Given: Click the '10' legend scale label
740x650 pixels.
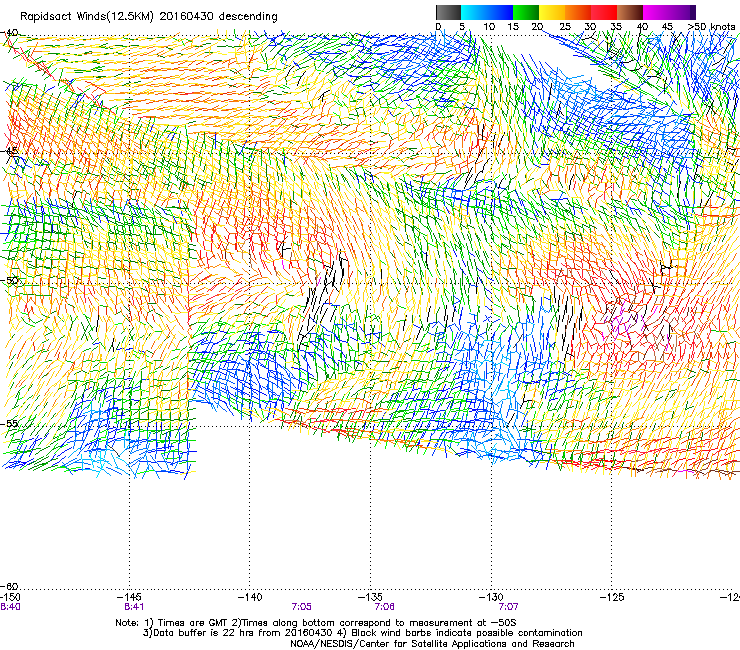Looking at the screenshot, I should pyautogui.click(x=489, y=27).
